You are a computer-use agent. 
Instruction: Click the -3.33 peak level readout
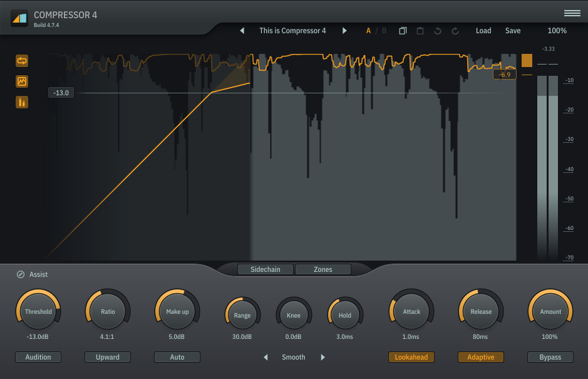click(x=549, y=49)
